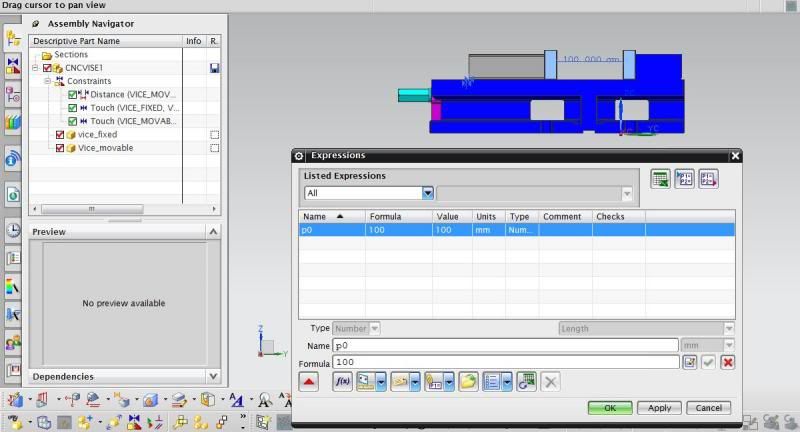Image resolution: width=800 pixels, height=432 pixels.
Task: Open the Assembly Navigator sidebar tab icon
Action: 13,39
